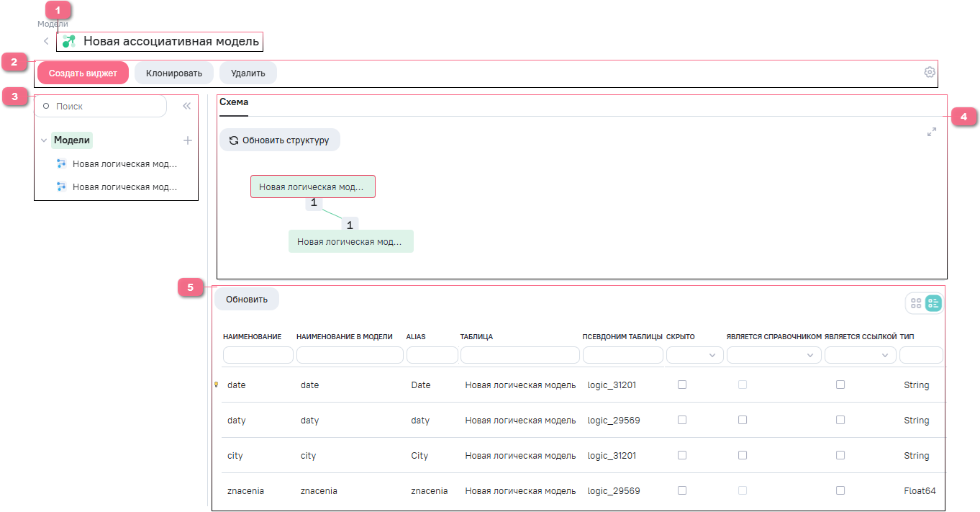Collapse the sidebar with the double-chevron icon
Screen dimensions: 980x512
186,106
